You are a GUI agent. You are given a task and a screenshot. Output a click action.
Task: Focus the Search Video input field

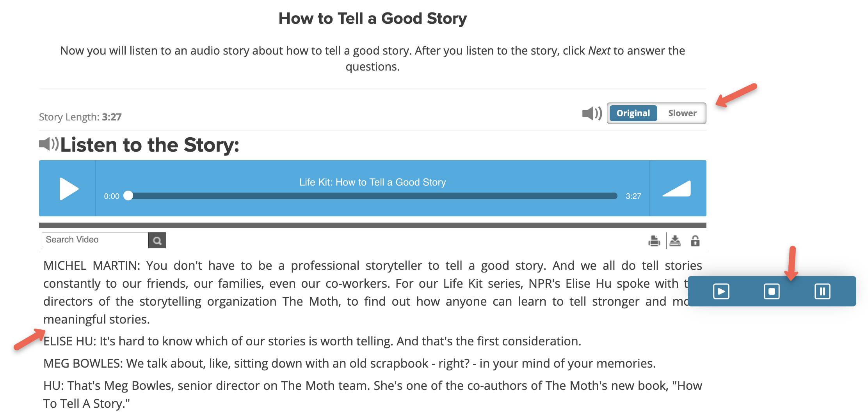(95, 240)
